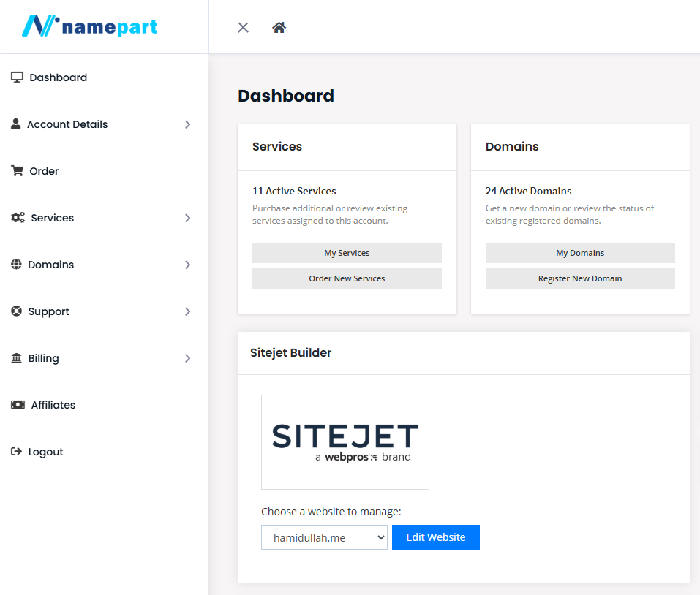The width and height of the screenshot is (700, 595).
Task: Expand the Domains sidebar chevron
Action: [187, 265]
